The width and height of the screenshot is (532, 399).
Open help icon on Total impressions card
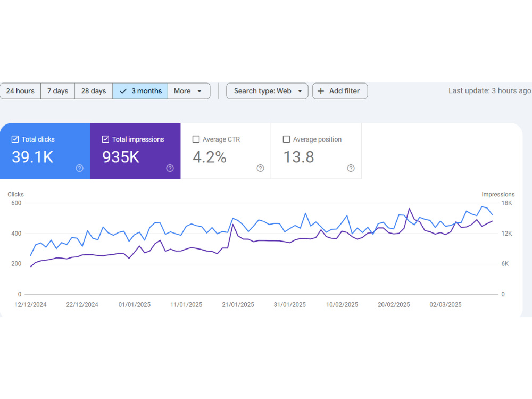pos(170,168)
